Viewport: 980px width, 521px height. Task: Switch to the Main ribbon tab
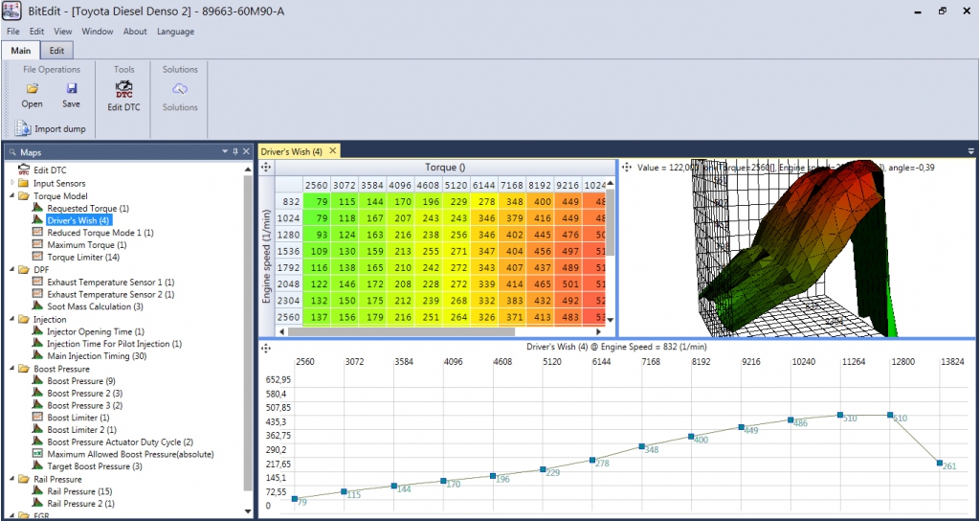(21, 51)
